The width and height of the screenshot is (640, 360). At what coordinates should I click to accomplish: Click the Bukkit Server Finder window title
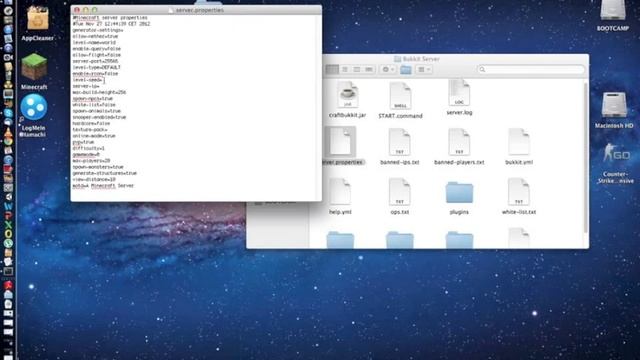click(x=421, y=59)
